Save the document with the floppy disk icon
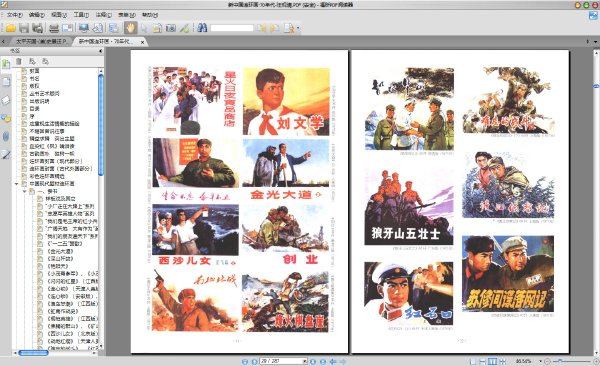600x366 pixels. coord(24,28)
